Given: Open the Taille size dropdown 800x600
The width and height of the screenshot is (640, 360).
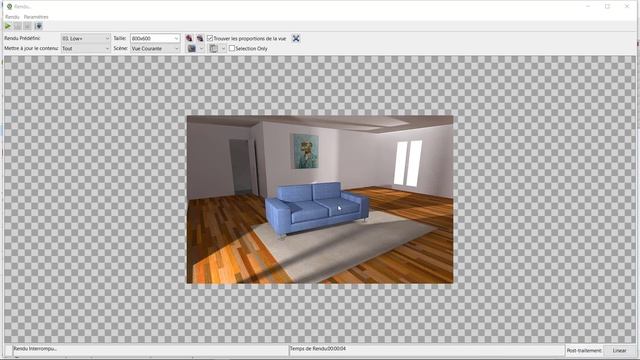Looking at the screenshot, I should (x=155, y=38).
